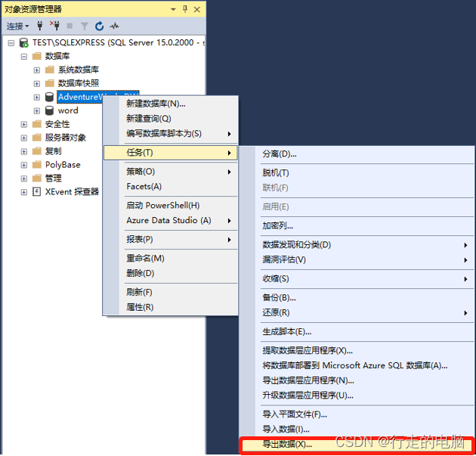Collapse the 数据库 folder node
The image size is (476, 456).
click(24, 57)
